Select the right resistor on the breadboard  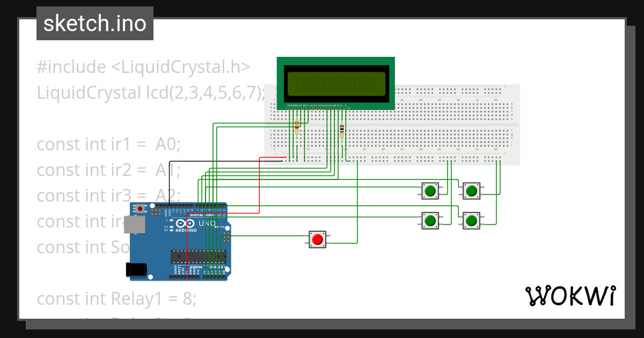click(342, 130)
